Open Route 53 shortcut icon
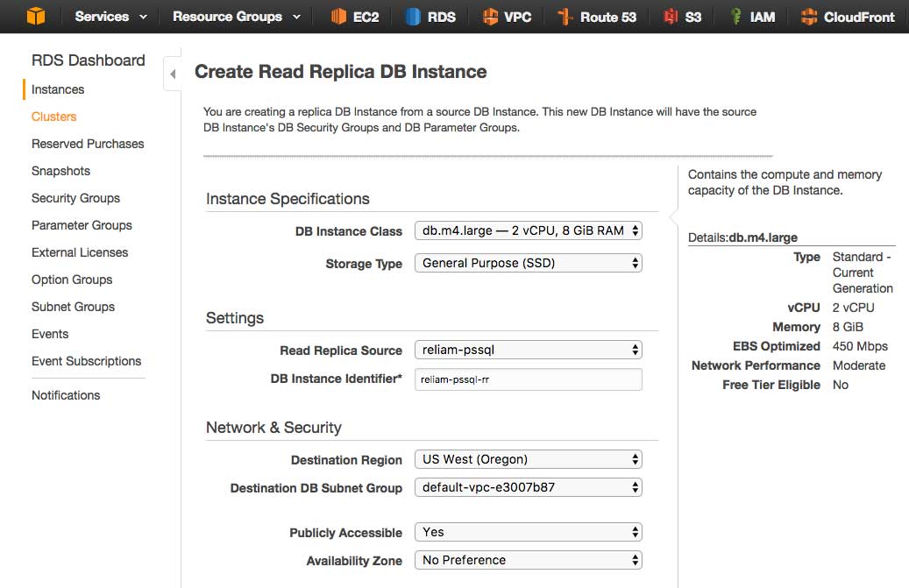Screen dimensions: 909x588 coord(565,17)
